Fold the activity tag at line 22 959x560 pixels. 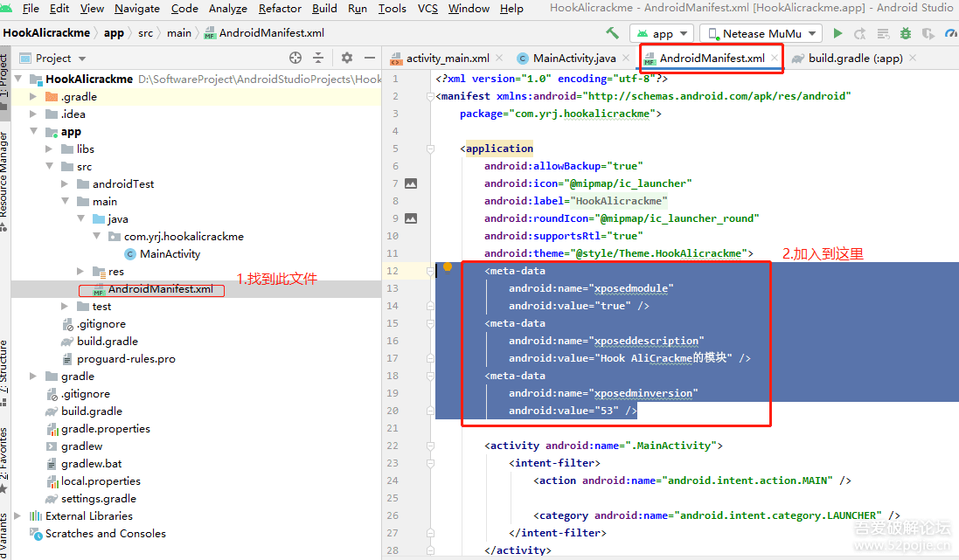pos(431,446)
